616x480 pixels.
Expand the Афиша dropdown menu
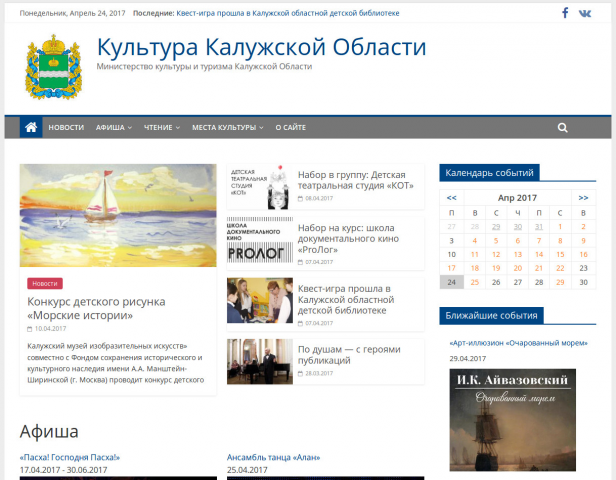[114, 128]
